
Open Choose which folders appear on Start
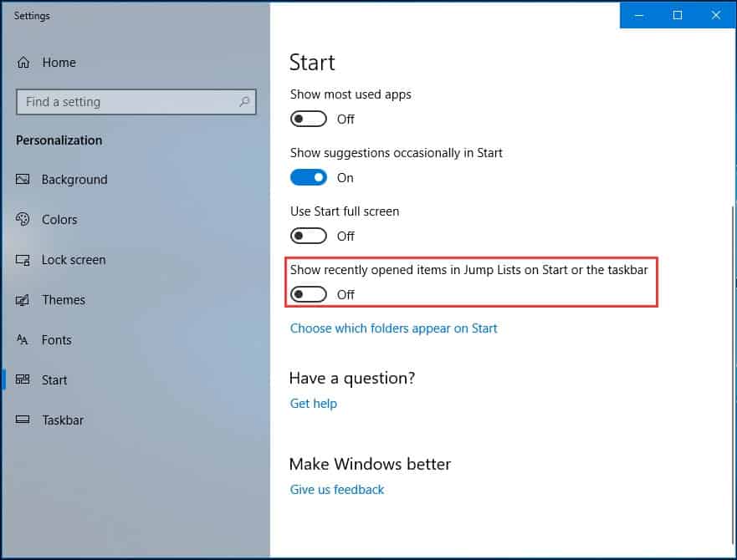(x=394, y=328)
